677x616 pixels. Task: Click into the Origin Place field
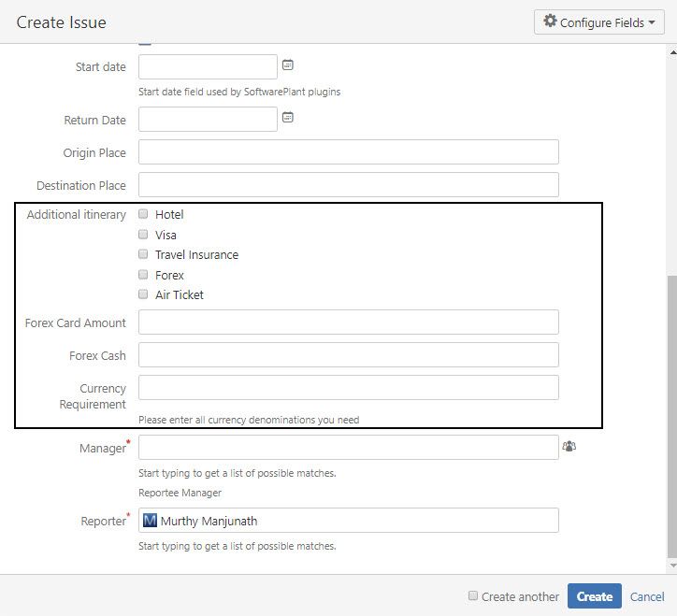(x=349, y=152)
